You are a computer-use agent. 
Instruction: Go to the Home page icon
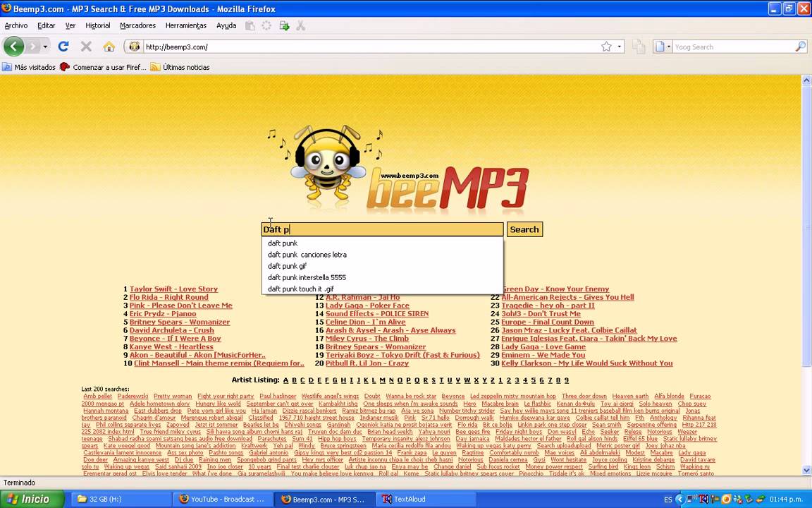coord(109,47)
